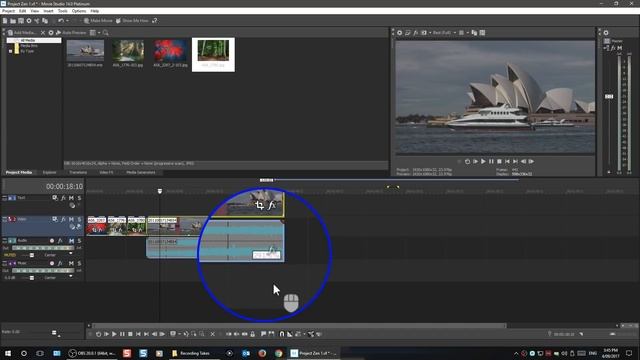Adjust the Audio track volume slider

click(x=32, y=256)
